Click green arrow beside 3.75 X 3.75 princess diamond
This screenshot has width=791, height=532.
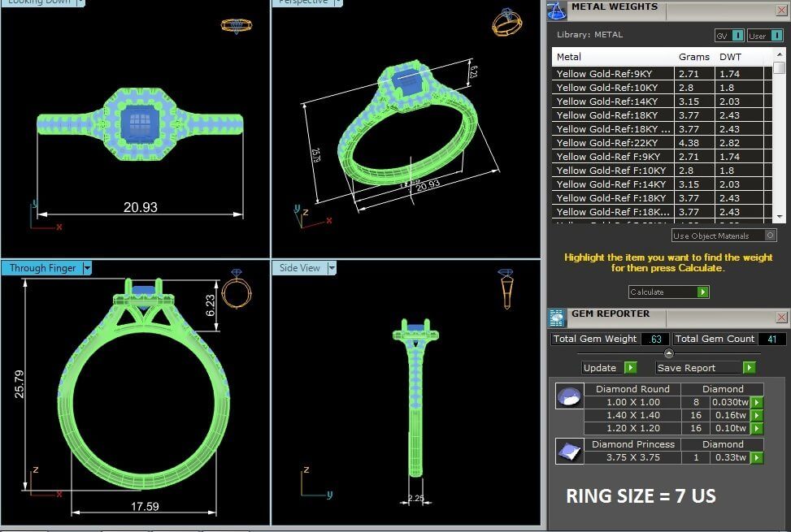[x=756, y=458]
